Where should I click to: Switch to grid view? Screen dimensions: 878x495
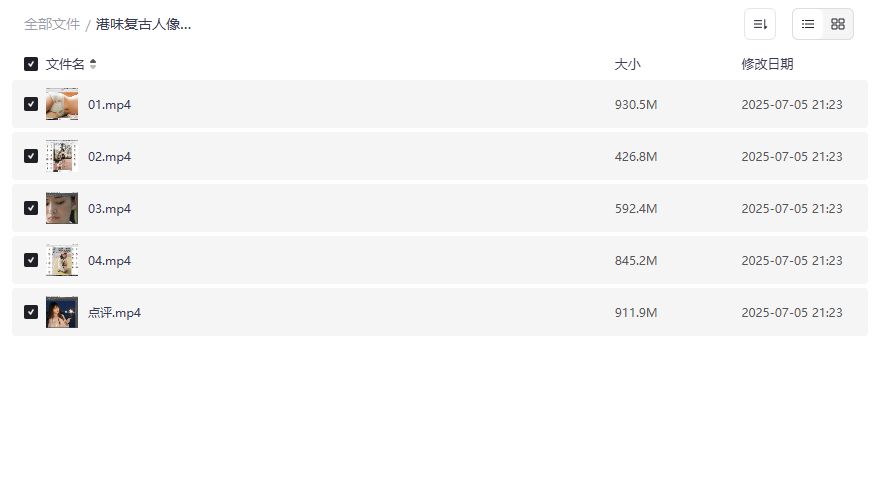(x=838, y=24)
